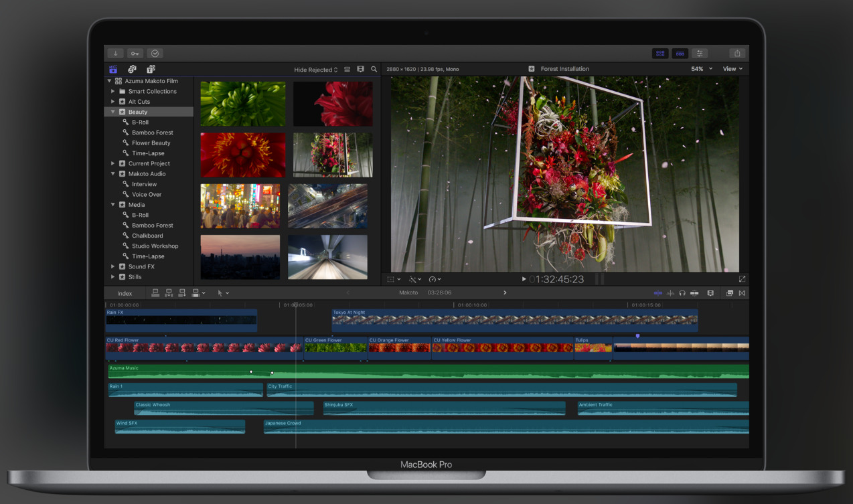Screen dimensions: 853x504
Task: Click the Share export icon
Action: (x=737, y=54)
